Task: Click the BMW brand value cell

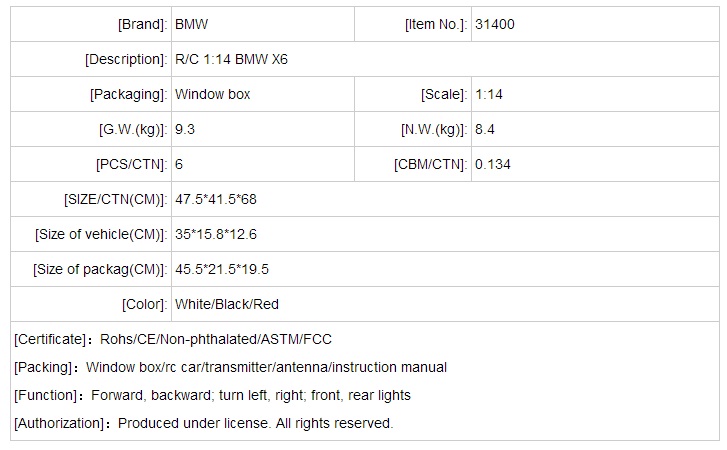Action: point(192,24)
